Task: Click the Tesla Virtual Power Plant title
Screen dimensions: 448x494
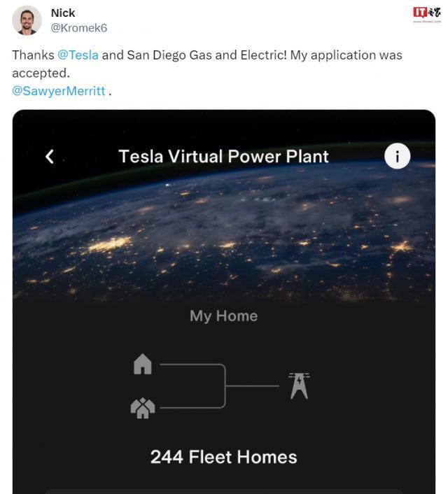Action: 223,156
